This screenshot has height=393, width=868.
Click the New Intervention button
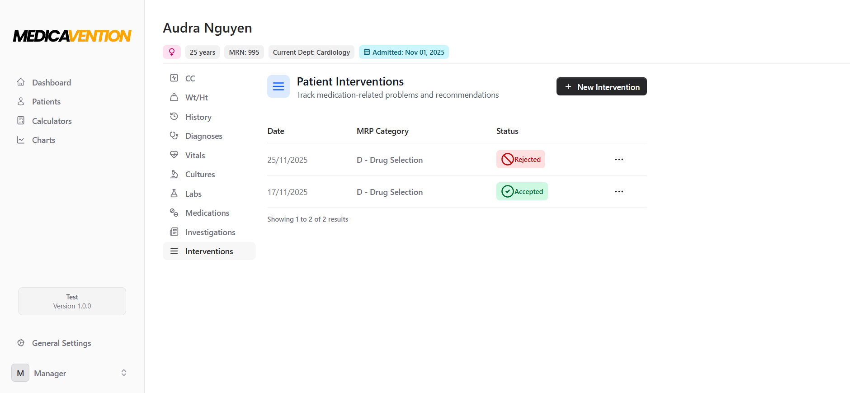tap(601, 86)
